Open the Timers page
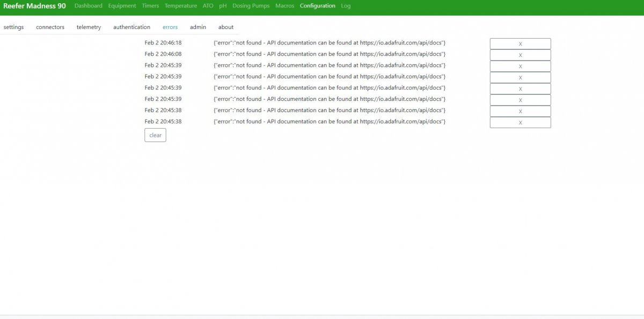This screenshot has width=644, height=319. pyautogui.click(x=150, y=6)
